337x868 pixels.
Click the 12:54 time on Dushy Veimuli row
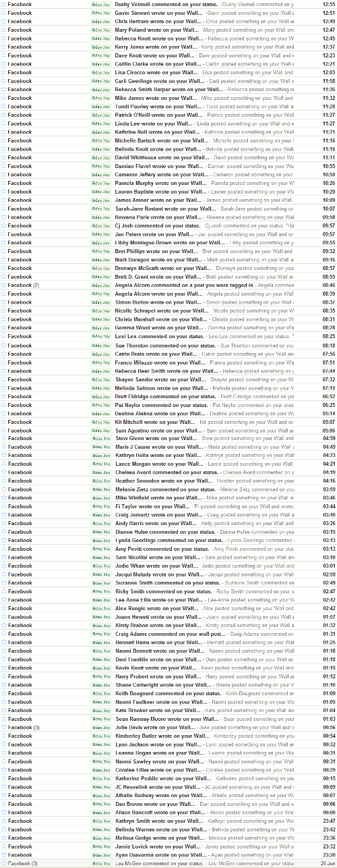[329, 4]
